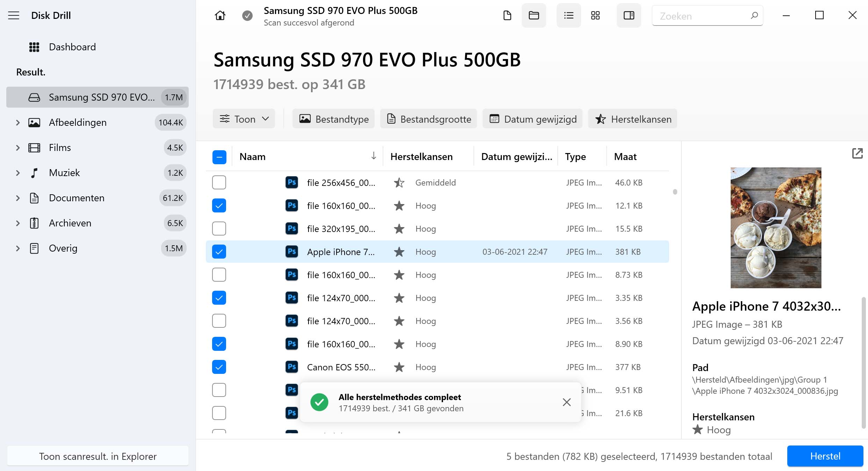Sort by Maat column header
Image resolution: width=868 pixels, height=471 pixels.
(x=625, y=157)
